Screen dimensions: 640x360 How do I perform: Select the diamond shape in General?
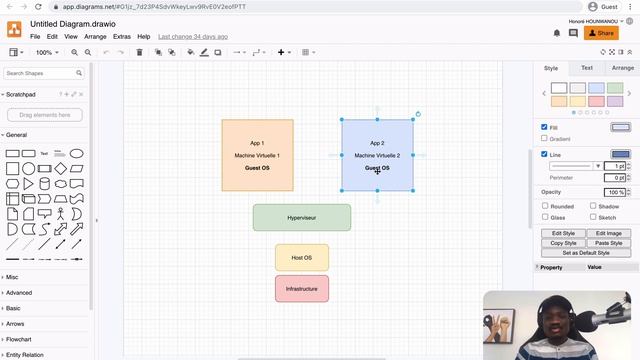(60, 169)
